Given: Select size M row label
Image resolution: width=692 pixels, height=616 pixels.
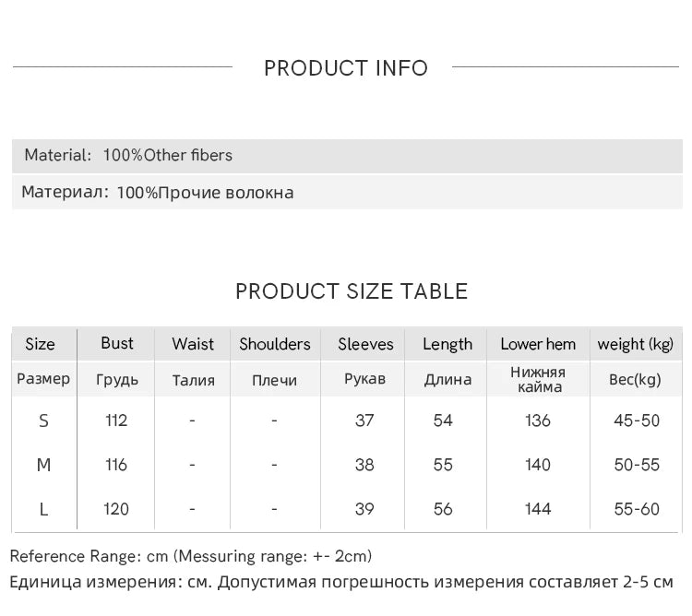Looking at the screenshot, I should pyautogui.click(x=43, y=465).
